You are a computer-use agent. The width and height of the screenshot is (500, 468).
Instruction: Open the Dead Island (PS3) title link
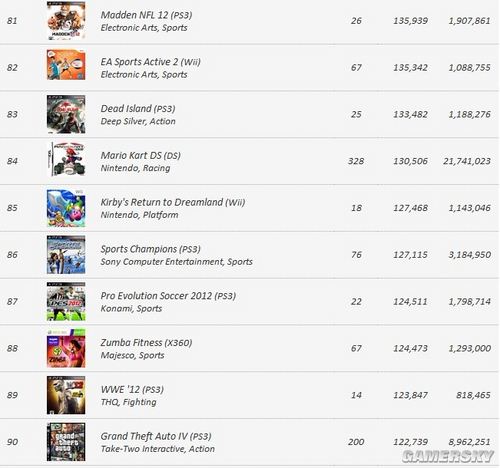138,109
